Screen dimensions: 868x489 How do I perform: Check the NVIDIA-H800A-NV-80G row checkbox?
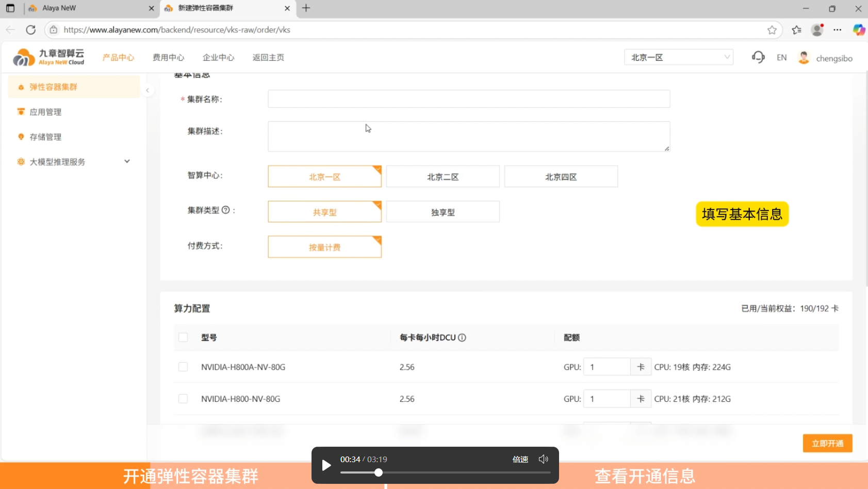pyautogui.click(x=183, y=367)
